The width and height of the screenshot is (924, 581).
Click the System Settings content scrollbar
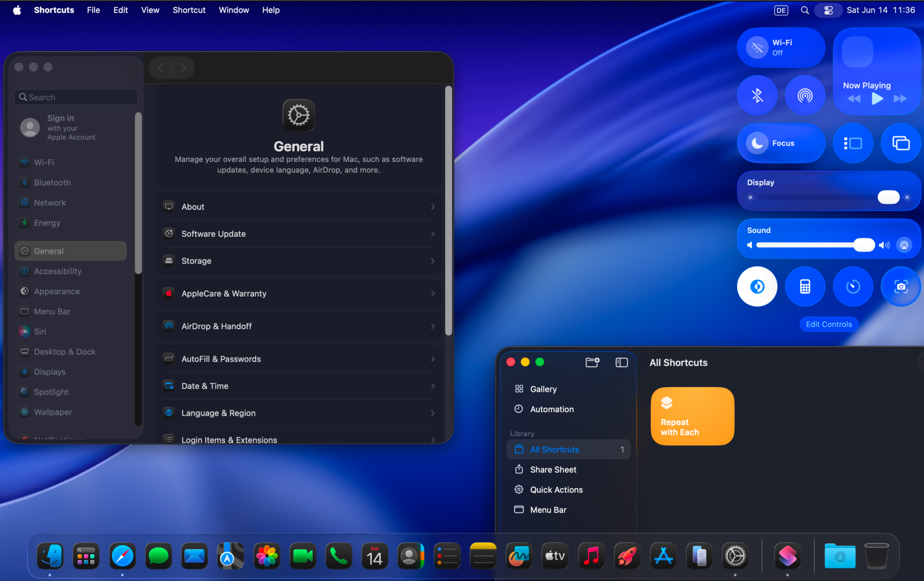pyautogui.click(x=448, y=211)
